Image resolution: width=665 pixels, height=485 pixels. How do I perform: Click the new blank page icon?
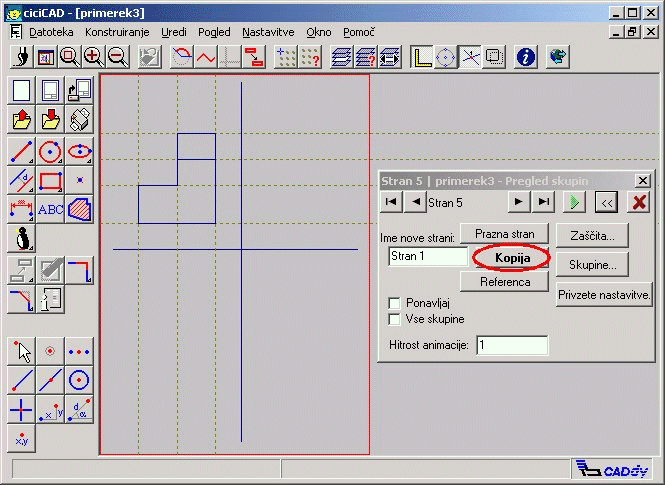pos(21,90)
